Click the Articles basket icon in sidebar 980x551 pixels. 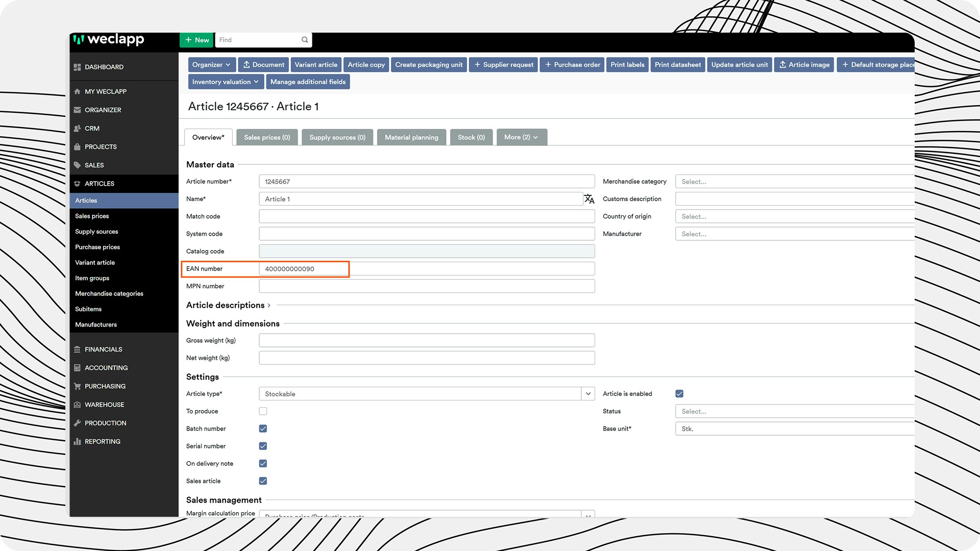pos(77,184)
